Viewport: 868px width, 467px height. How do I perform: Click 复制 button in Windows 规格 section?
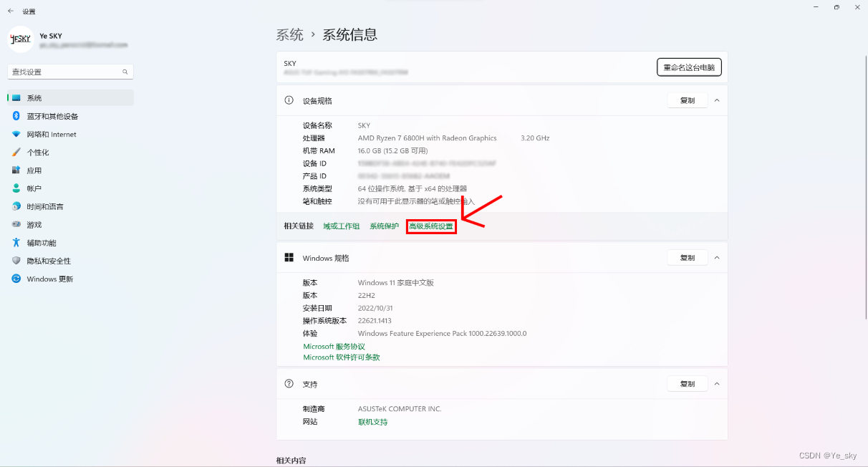(x=688, y=258)
